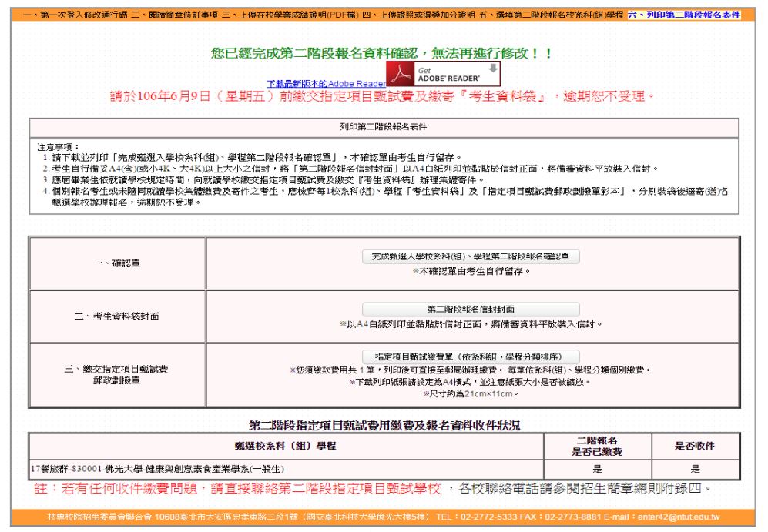Click the 甄選校系科(組)學程 column header
The image size is (768, 532).
click(286, 446)
